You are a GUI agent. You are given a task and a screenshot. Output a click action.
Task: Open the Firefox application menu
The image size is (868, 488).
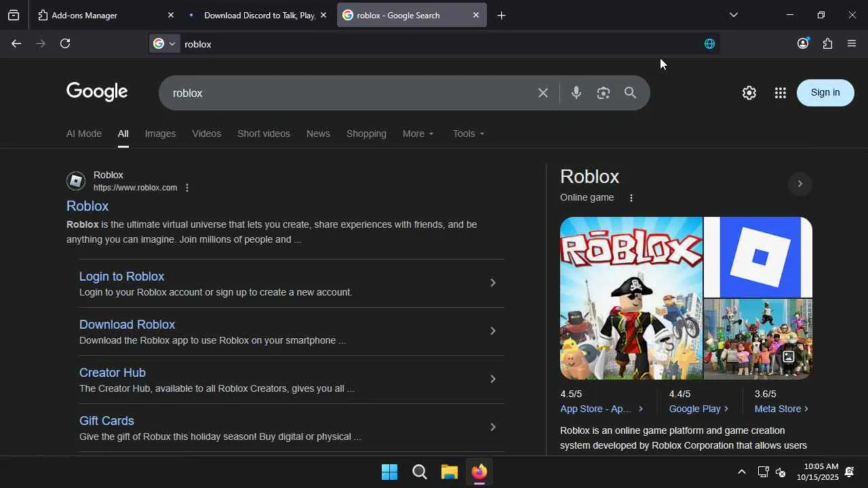[x=852, y=43]
